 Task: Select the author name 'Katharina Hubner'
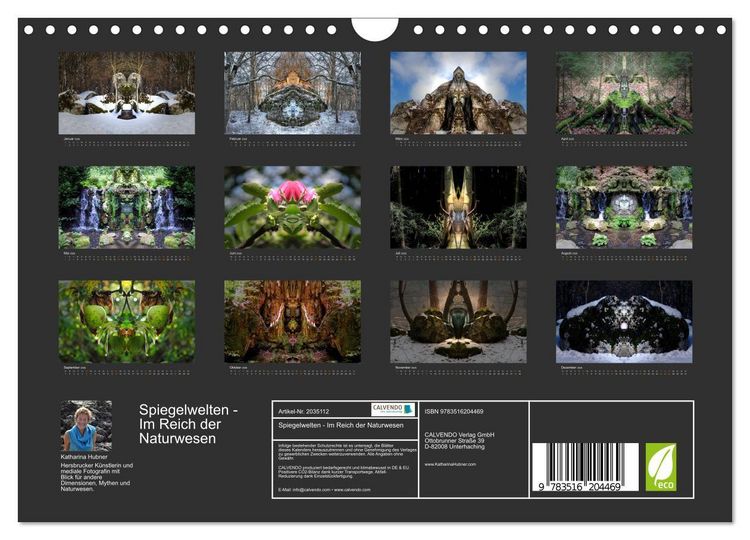84,457
